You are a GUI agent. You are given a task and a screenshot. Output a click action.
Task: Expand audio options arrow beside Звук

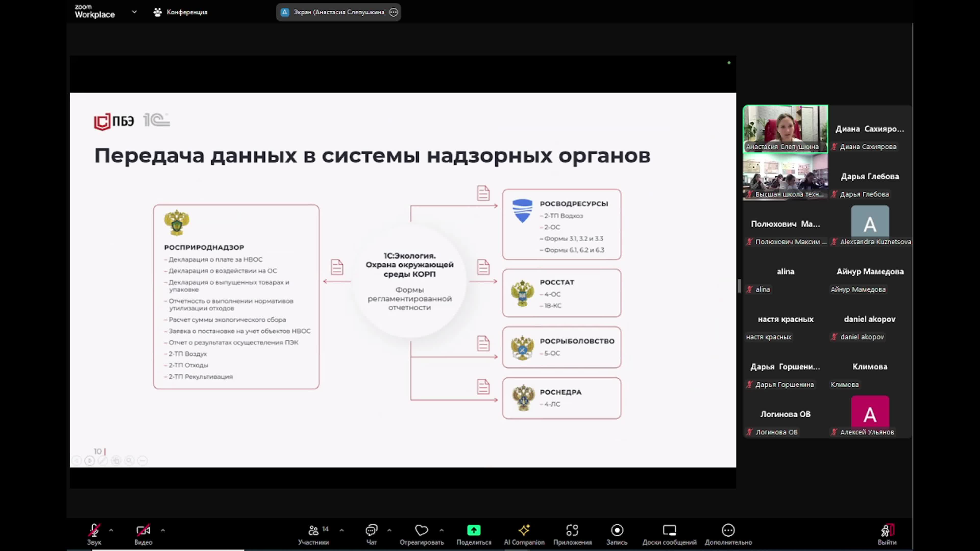(111, 530)
